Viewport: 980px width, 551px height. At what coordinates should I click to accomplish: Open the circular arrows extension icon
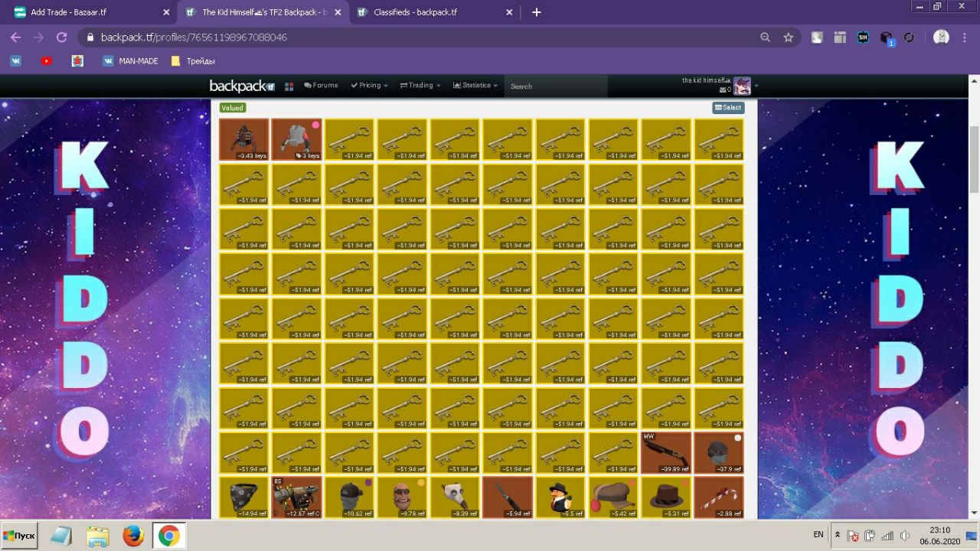pyautogui.click(x=909, y=37)
